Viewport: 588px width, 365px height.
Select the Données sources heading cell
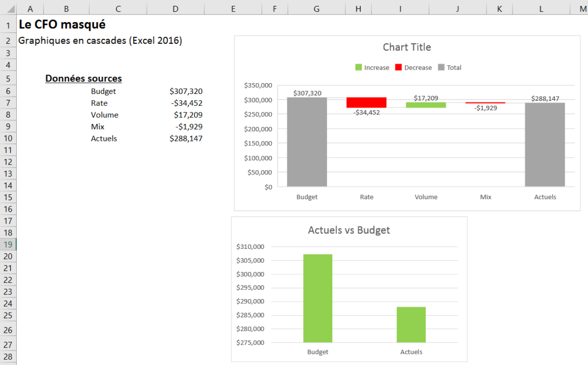click(83, 78)
